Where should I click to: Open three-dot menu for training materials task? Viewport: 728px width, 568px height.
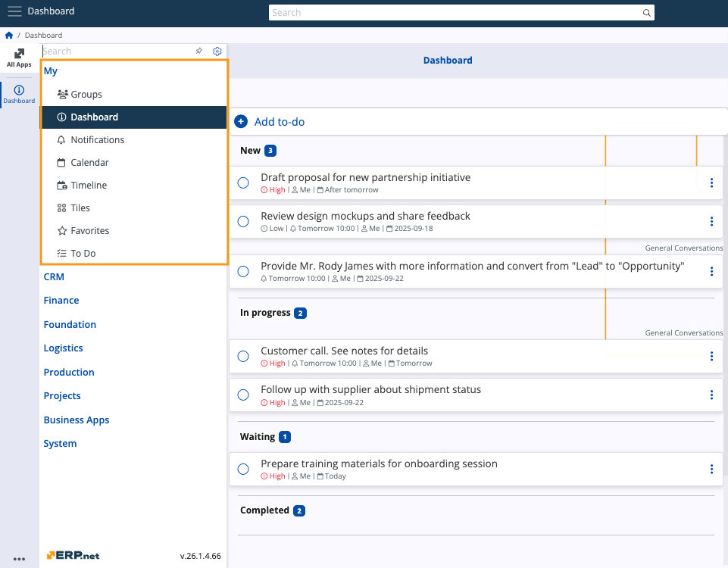click(x=711, y=469)
